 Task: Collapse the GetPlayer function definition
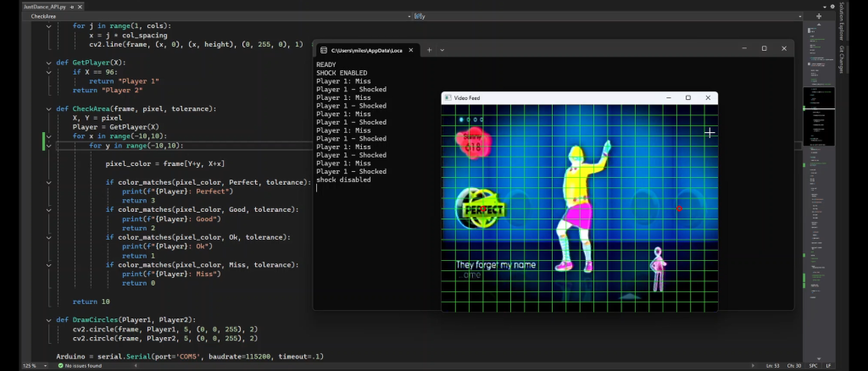(48, 62)
